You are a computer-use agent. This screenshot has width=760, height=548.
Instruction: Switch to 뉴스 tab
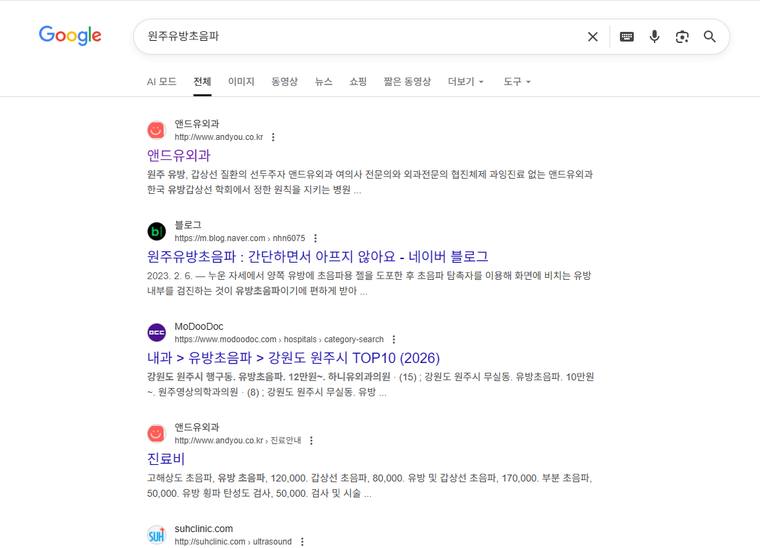[323, 81]
